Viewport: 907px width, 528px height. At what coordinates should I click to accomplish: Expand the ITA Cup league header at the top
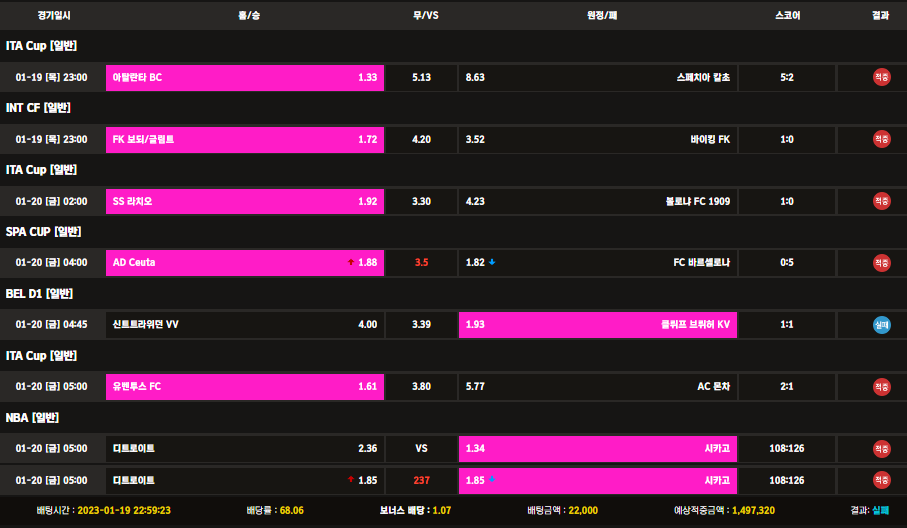pos(41,46)
